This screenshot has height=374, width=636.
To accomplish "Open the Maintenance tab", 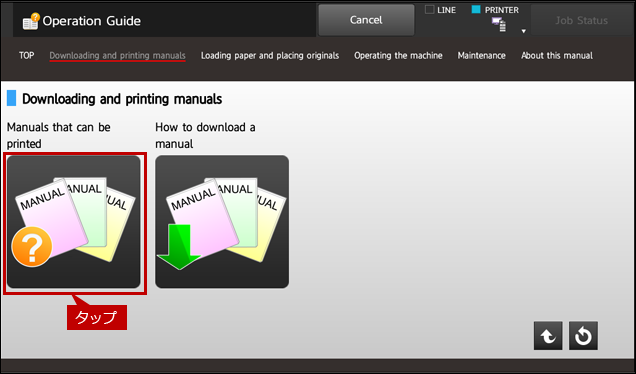I will pyautogui.click(x=481, y=56).
